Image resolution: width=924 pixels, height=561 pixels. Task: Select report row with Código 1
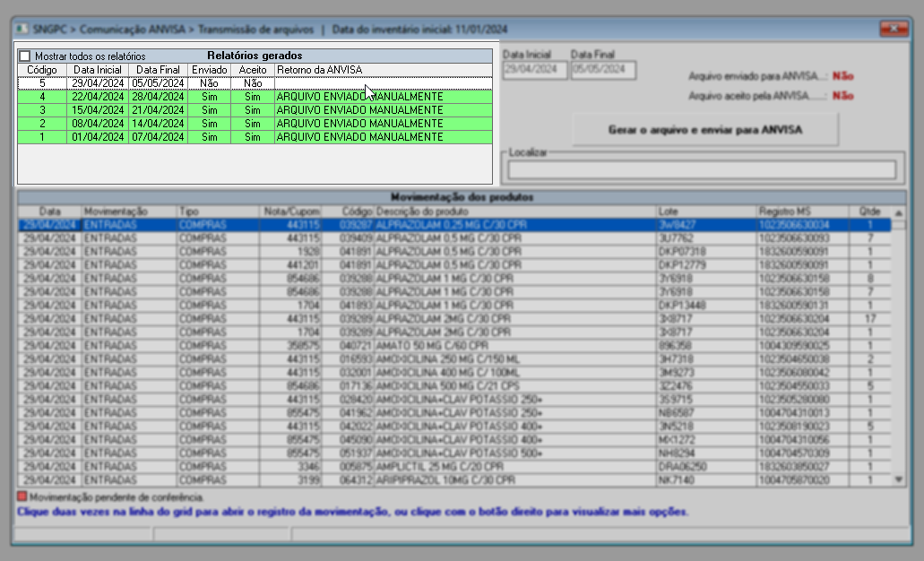pyautogui.click(x=255, y=137)
